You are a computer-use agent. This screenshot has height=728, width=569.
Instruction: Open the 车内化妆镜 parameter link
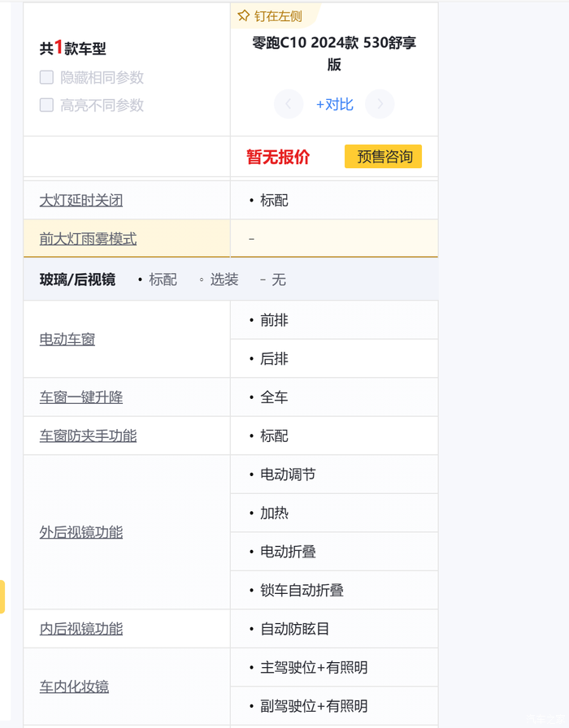pyautogui.click(x=74, y=687)
